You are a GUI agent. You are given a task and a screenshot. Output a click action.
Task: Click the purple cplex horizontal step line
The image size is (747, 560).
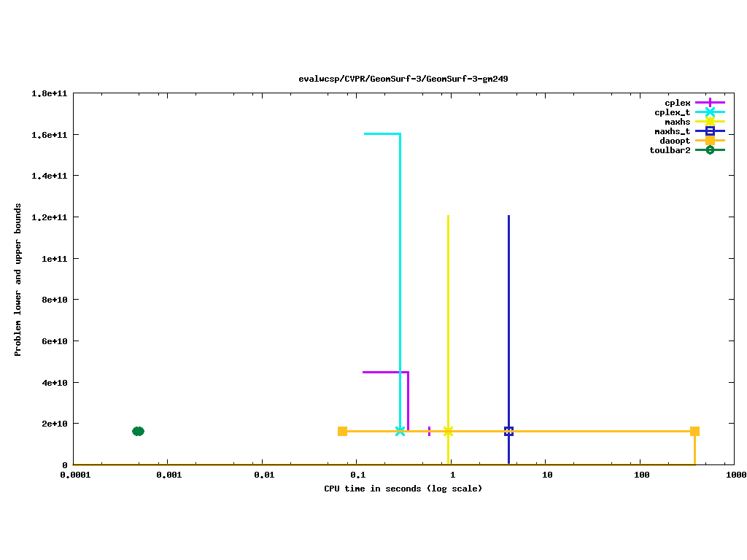pos(384,372)
